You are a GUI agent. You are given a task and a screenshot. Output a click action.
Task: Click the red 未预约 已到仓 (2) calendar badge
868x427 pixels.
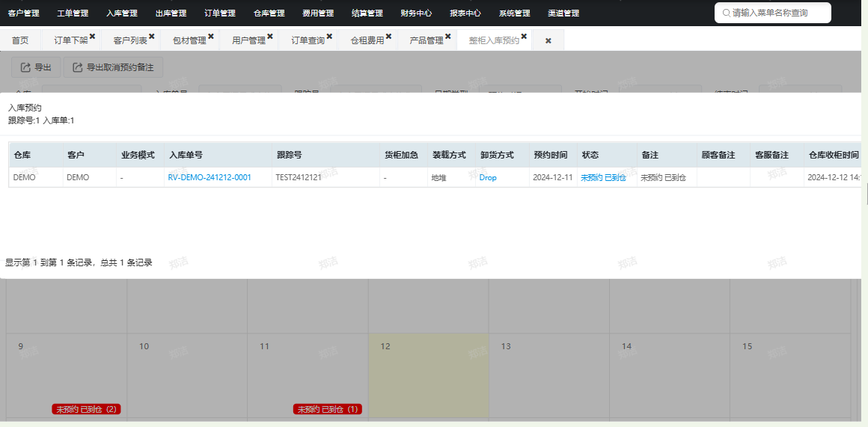86,409
